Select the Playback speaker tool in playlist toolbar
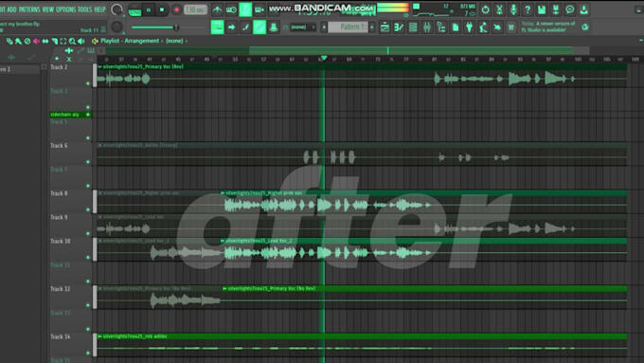 click(81, 41)
